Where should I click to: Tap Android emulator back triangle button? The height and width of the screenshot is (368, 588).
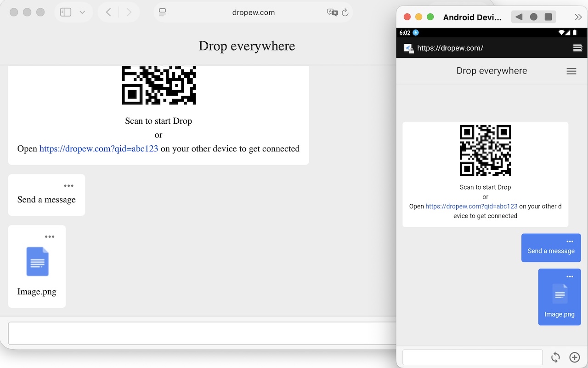(x=519, y=17)
